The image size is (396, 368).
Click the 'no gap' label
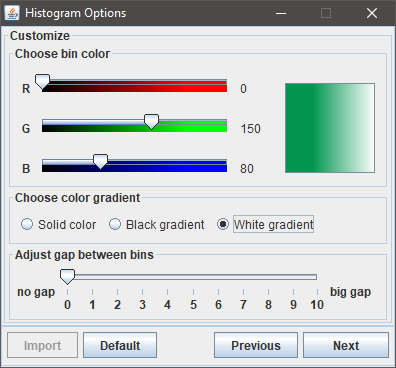pos(36,292)
